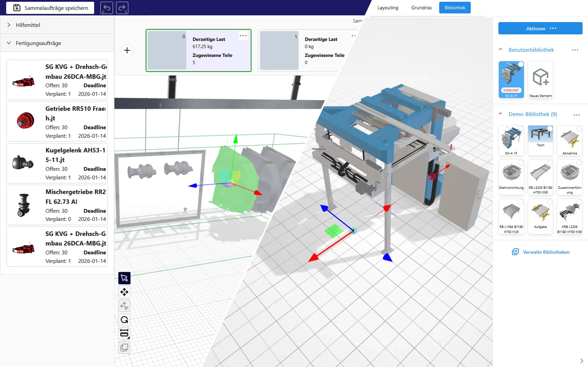
Task: Open the Grundriss tab
Action: point(421,8)
